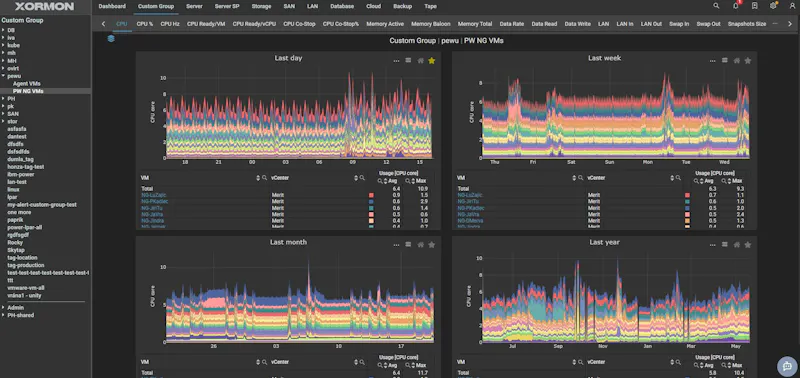The width and height of the screenshot is (800, 378).
Task: Switch to the Snapshots Size tab
Action: pos(746,24)
